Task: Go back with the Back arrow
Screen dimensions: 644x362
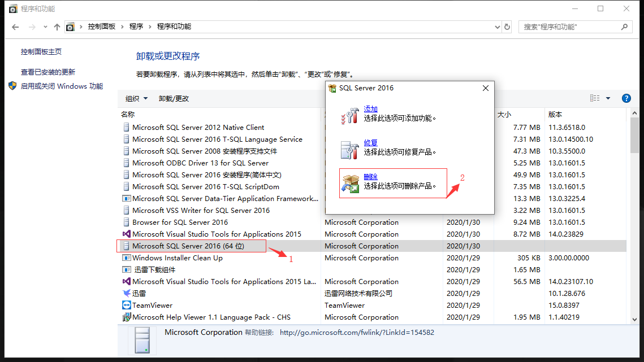Action: pos(16,27)
